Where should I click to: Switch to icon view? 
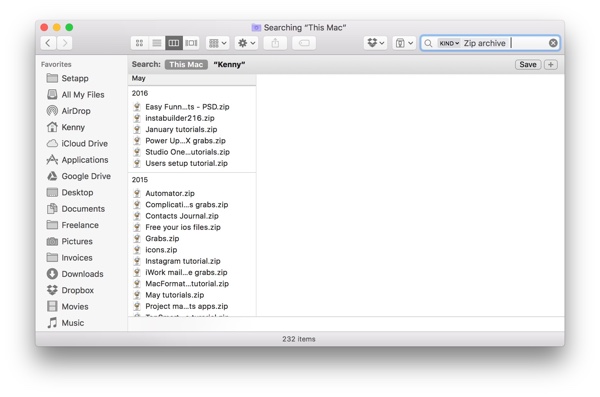point(139,43)
